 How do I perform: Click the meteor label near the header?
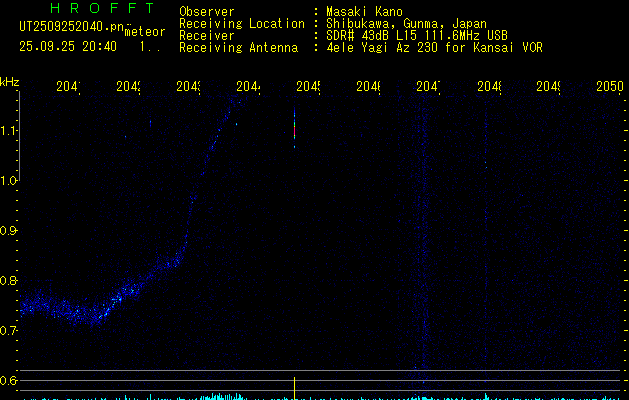(x=145, y=32)
